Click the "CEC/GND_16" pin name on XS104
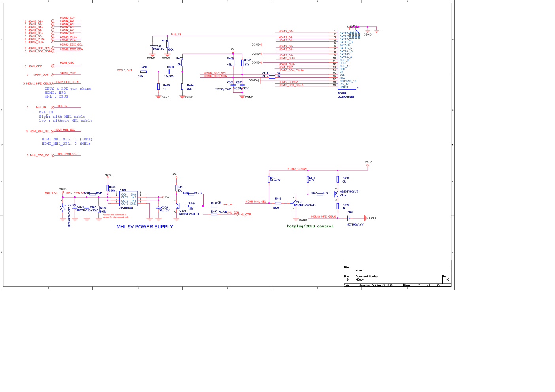Screen dimensions: 555x392 (x=348, y=81)
